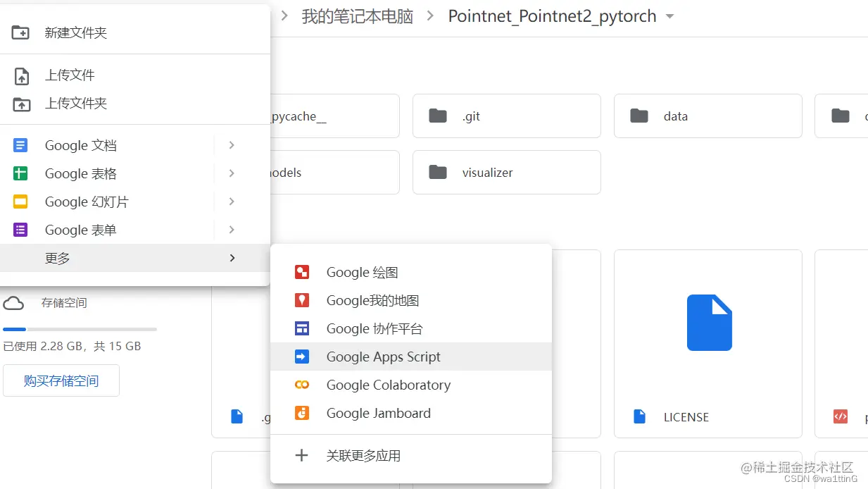868x489 pixels.
Task: Choose 上传文件夹 from the menu
Action: tap(135, 104)
